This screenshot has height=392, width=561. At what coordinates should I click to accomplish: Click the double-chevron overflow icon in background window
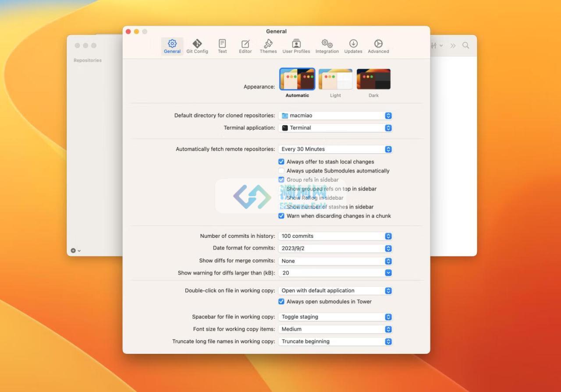pos(453,46)
